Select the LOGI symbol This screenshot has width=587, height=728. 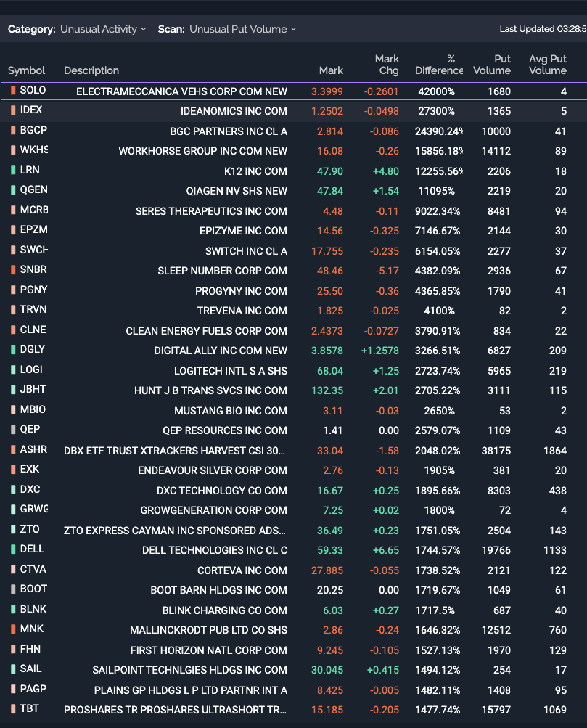pos(31,369)
